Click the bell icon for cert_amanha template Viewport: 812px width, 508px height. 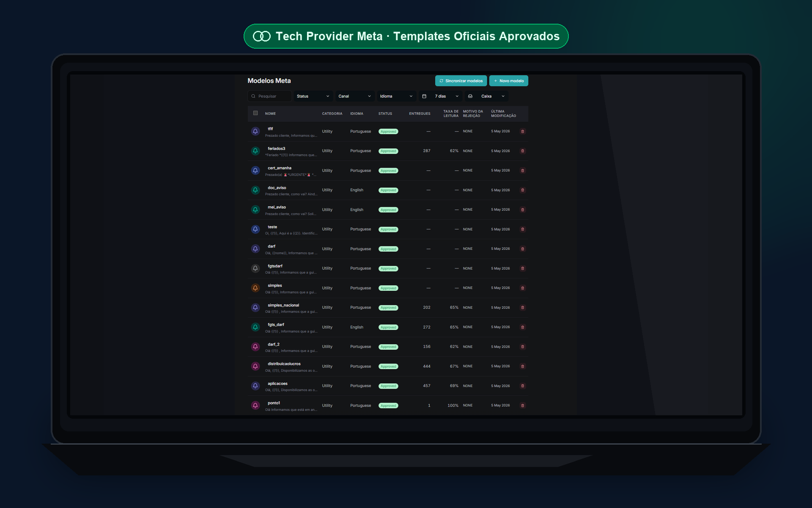coord(255,171)
